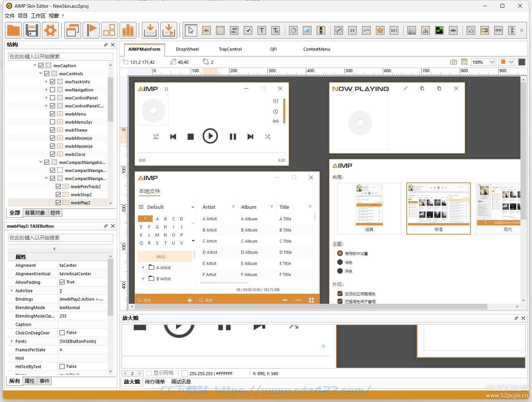Click the equalizer sliders icon in player preview
Screen dimensions: 532x402
pyautogui.click(x=276, y=101)
